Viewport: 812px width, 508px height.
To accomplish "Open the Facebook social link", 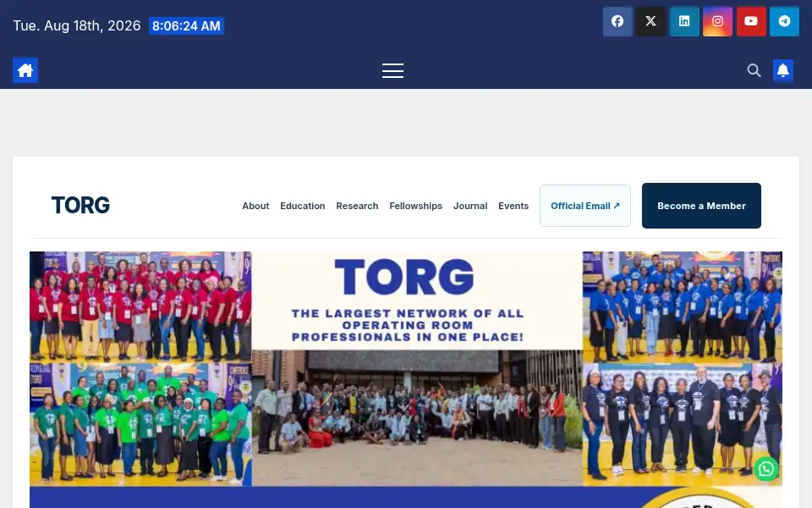I will (617, 21).
